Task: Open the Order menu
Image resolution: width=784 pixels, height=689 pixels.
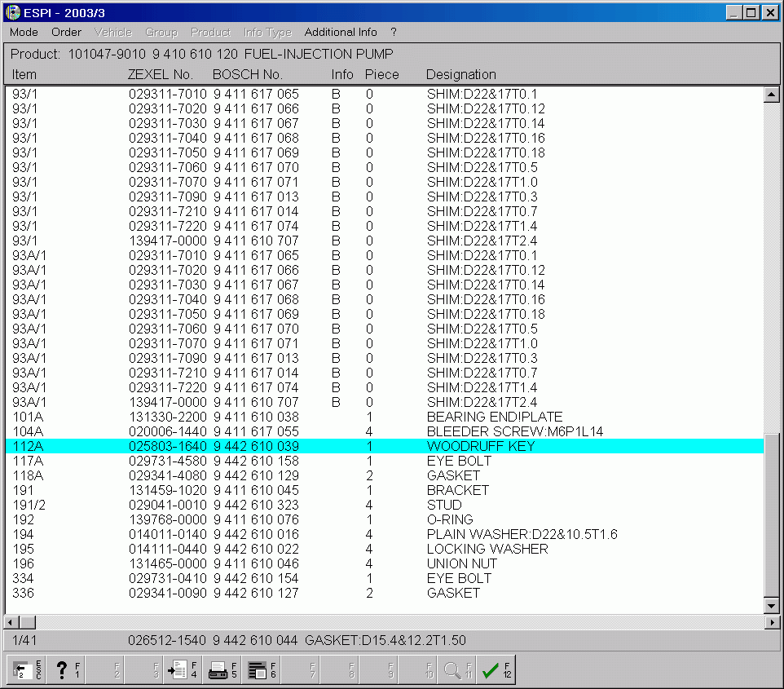Action: pos(66,32)
